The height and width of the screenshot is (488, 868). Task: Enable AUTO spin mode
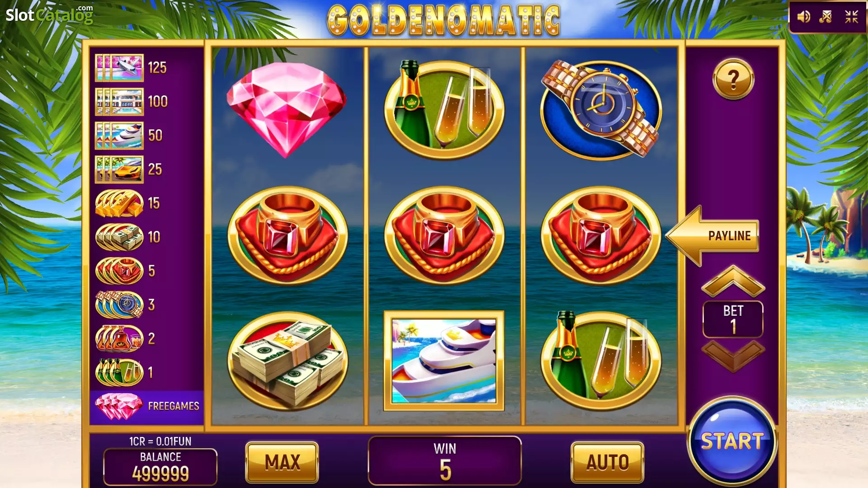click(x=608, y=462)
